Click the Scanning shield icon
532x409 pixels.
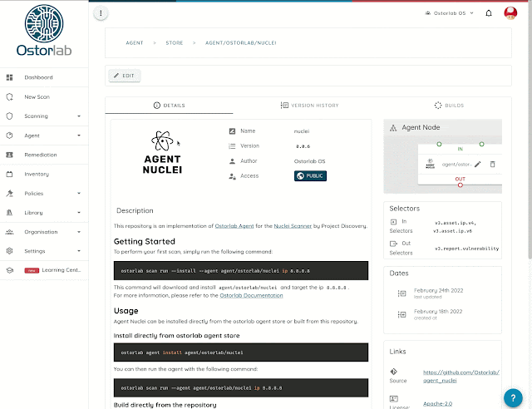point(9,116)
